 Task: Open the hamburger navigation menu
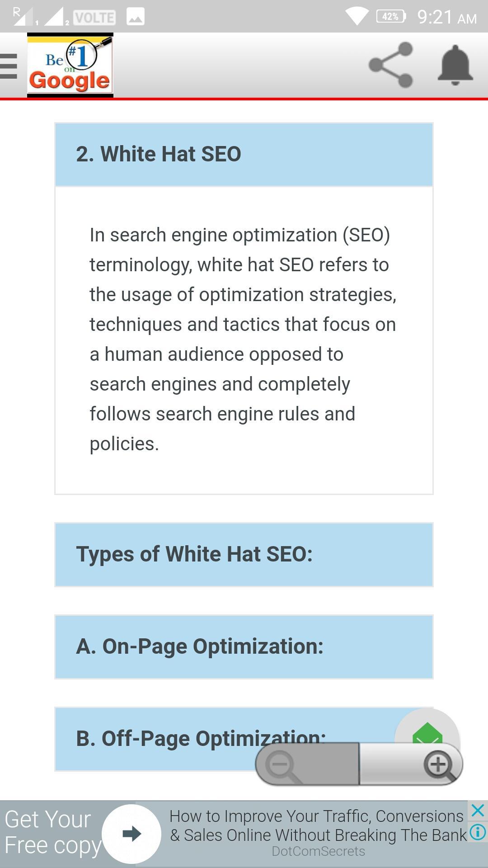(x=8, y=66)
